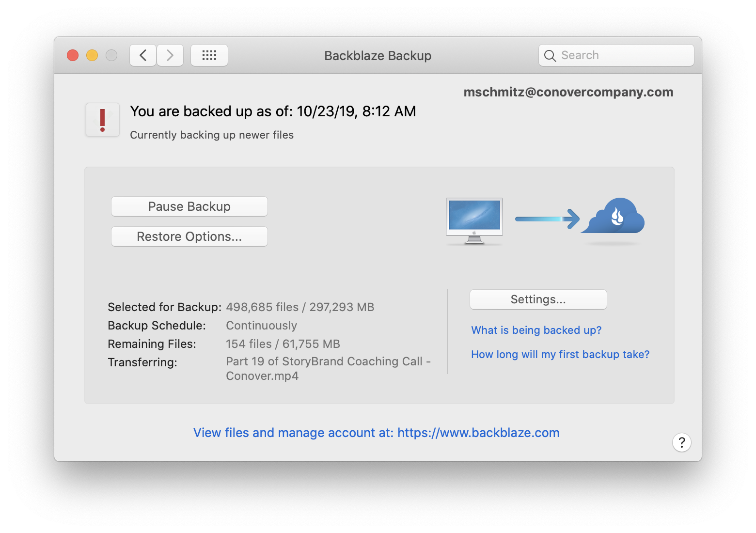Open Restore Options

[x=189, y=236]
